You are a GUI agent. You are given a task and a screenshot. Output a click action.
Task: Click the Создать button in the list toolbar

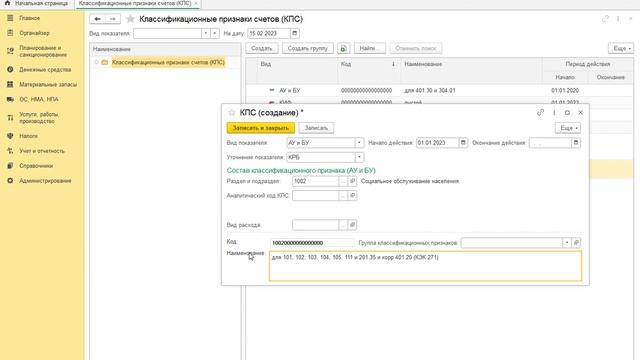coord(262,48)
